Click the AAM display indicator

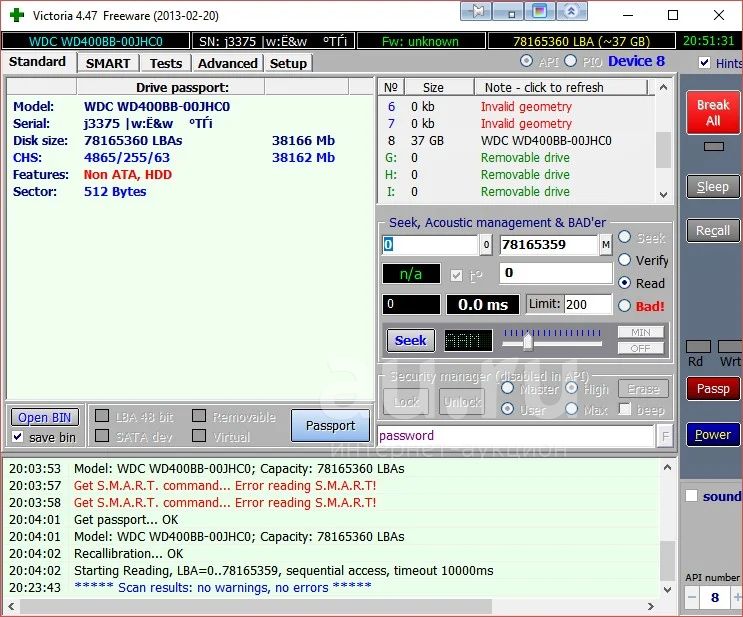pyautogui.click(x=468, y=341)
